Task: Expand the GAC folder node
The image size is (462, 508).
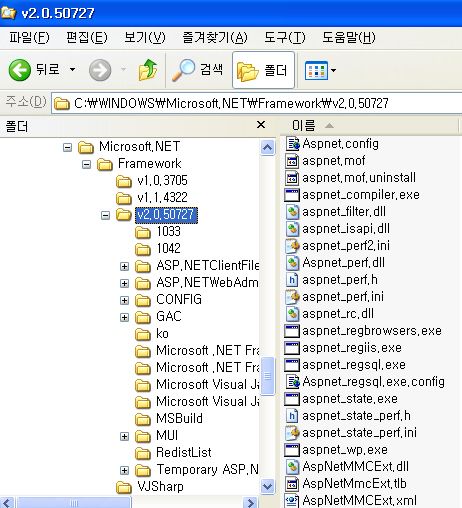Action: 124,317
